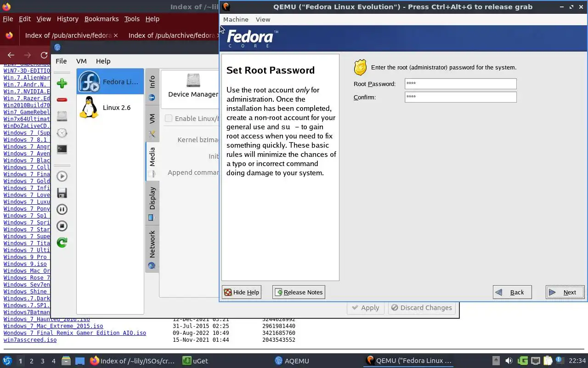Viewport: 588px width, 368px height.
Task: Toggle the Enable Linux checkbox in AQEMU
Action: pos(169,118)
